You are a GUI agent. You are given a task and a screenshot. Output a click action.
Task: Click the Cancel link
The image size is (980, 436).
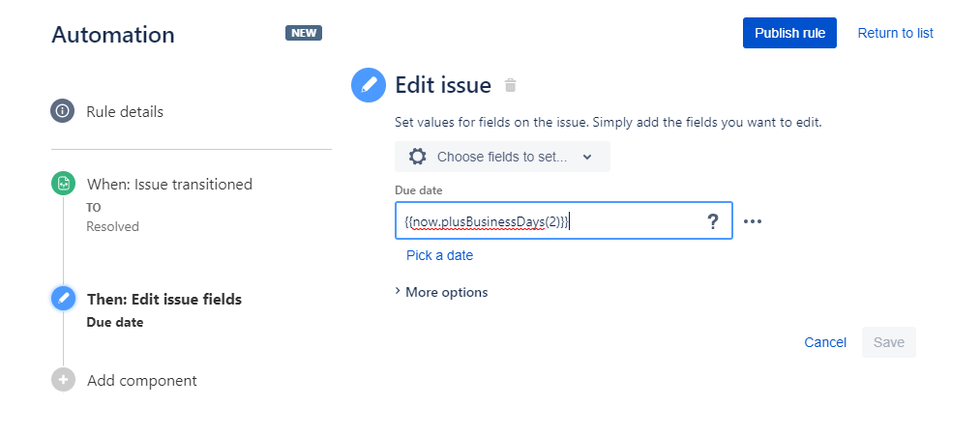[825, 342]
